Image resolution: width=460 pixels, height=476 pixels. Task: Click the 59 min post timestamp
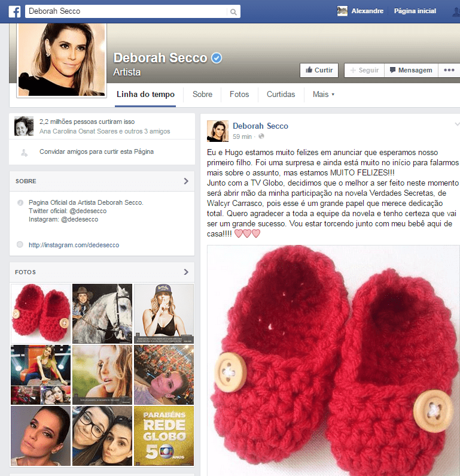click(242, 137)
